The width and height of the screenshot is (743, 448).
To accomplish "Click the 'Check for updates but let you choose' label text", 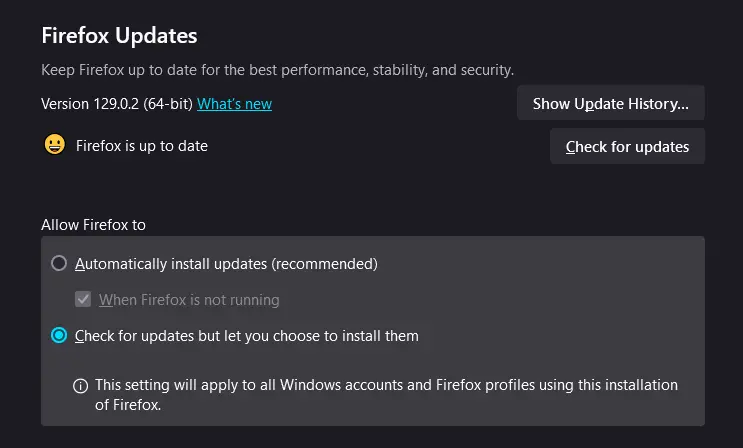I will (x=246, y=336).
